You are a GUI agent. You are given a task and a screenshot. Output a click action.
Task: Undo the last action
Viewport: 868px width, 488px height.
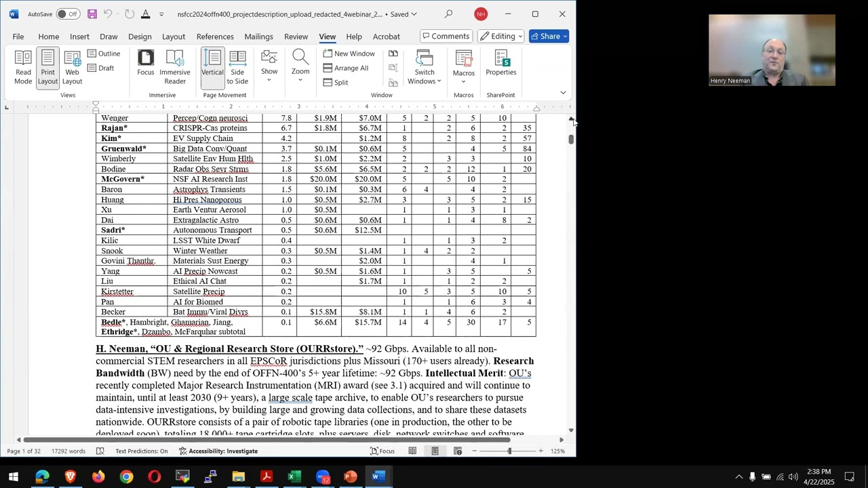[x=108, y=14]
